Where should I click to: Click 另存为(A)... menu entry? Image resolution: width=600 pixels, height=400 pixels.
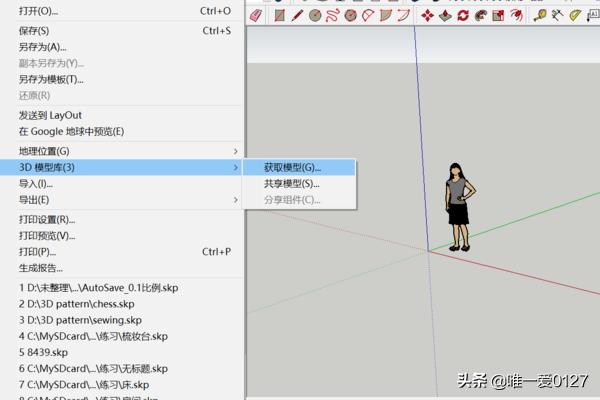(43, 47)
